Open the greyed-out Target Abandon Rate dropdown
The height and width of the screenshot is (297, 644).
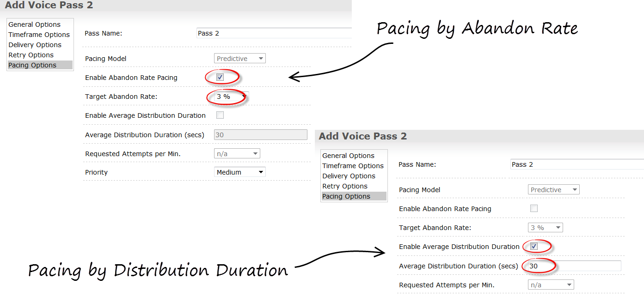pos(546,228)
